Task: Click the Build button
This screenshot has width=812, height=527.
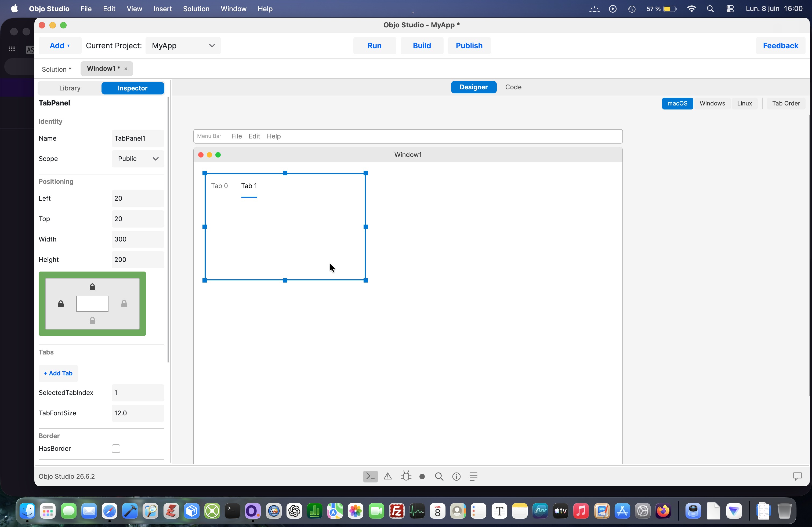Action: click(422, 46)
